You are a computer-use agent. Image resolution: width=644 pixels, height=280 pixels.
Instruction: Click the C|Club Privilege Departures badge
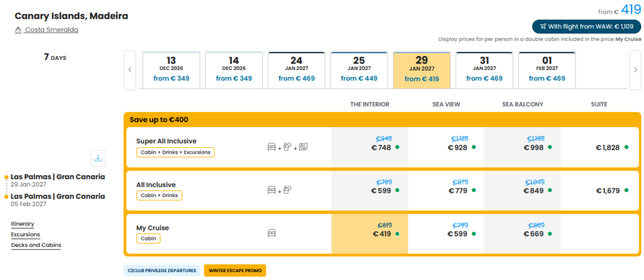[162, 271]
